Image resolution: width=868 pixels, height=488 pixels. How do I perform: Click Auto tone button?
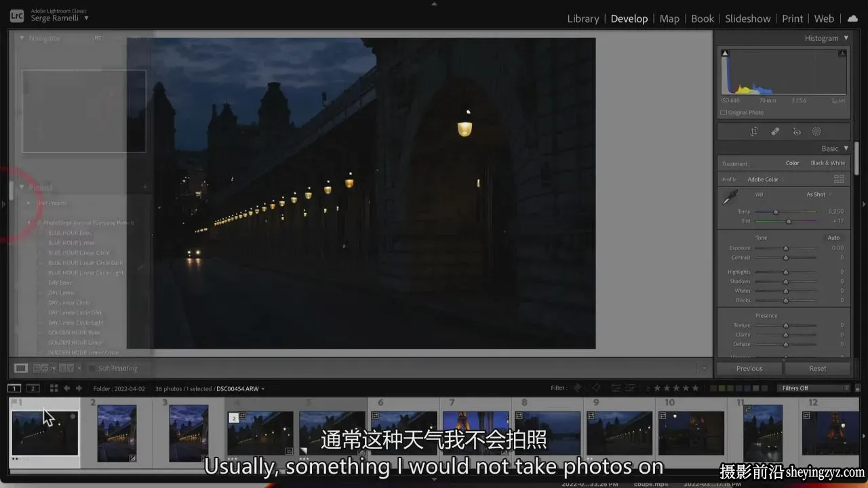pos(833,238)
